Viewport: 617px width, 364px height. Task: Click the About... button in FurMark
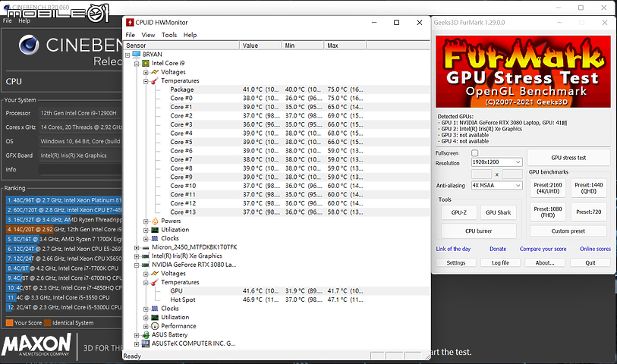click(x=545, y=263)
